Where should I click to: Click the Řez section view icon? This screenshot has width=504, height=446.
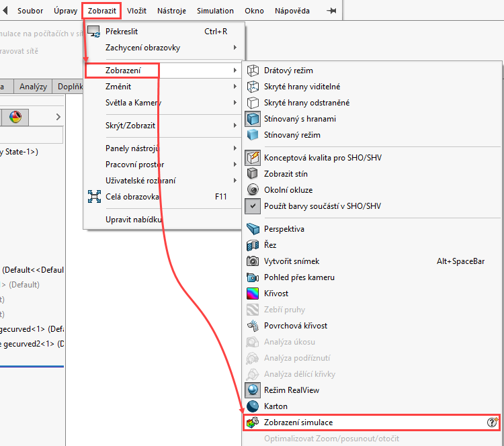[x=253, y=245]
